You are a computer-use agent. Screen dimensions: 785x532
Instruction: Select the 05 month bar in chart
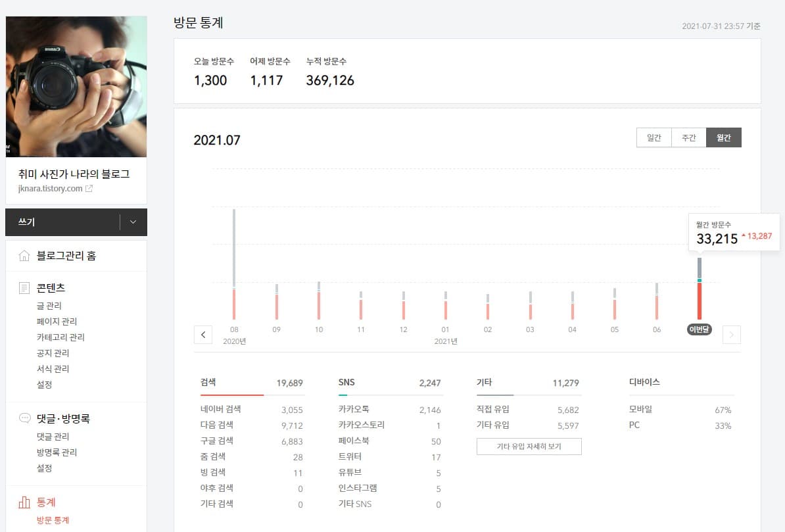click(615, 304)
